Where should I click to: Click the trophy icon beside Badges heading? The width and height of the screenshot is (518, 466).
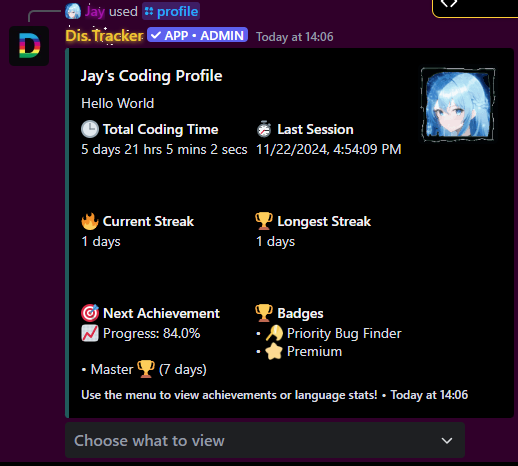[264, 313]
